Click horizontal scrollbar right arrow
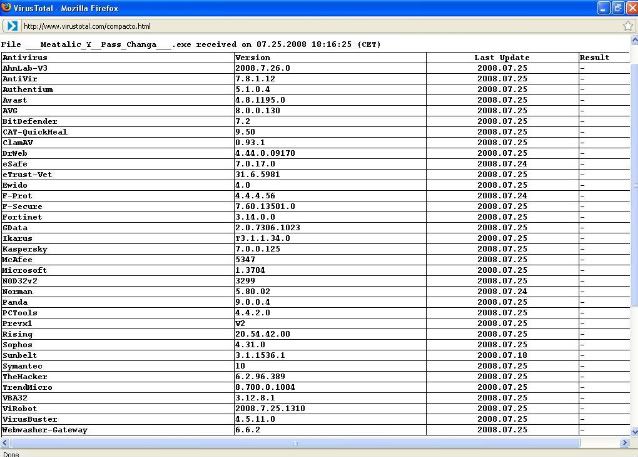 tap(625, 443)
